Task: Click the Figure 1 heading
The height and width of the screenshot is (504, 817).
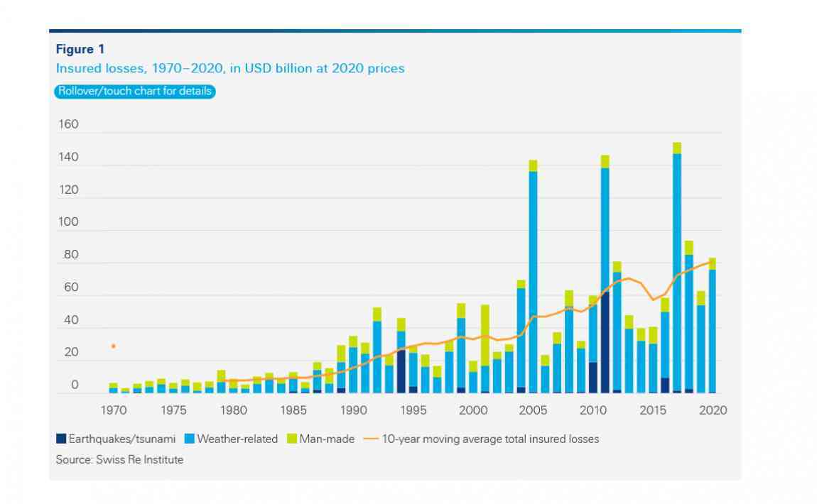Action: tap(75, 49)
